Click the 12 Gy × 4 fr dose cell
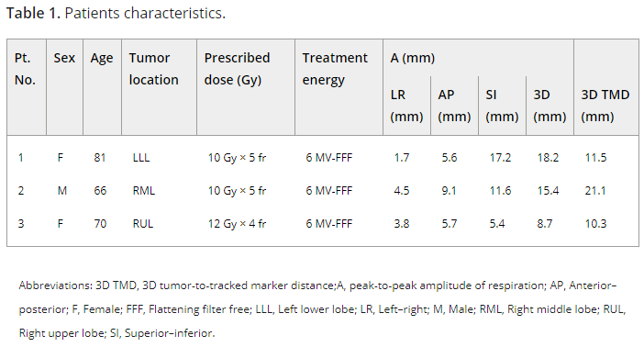This screenshot has width=644, height=347. tap(237, 224)
